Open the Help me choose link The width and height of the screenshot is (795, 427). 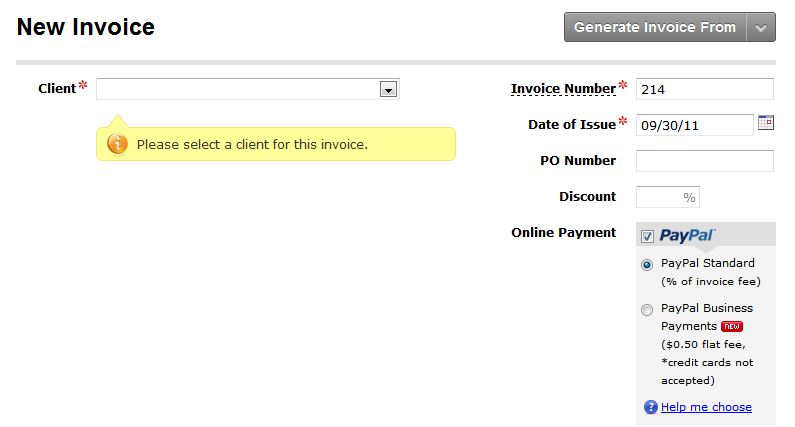pyautogui.click(x=706, y=407)
